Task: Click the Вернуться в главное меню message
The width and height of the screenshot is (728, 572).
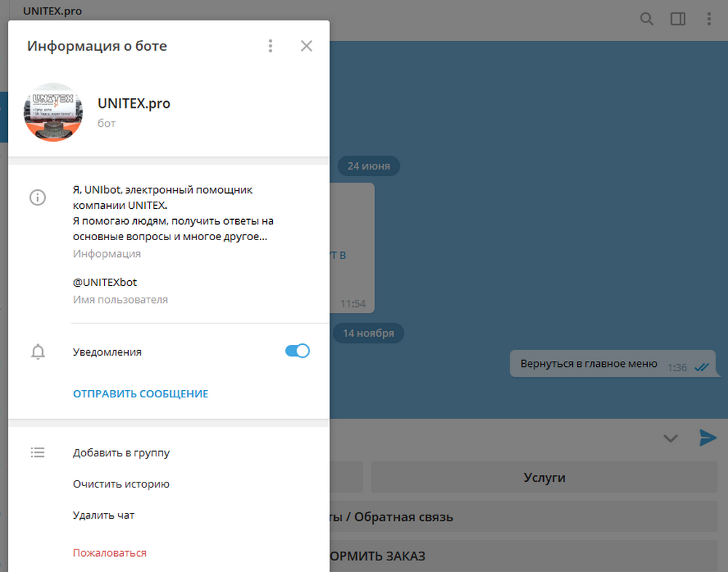Action: (x=588, y=364)
